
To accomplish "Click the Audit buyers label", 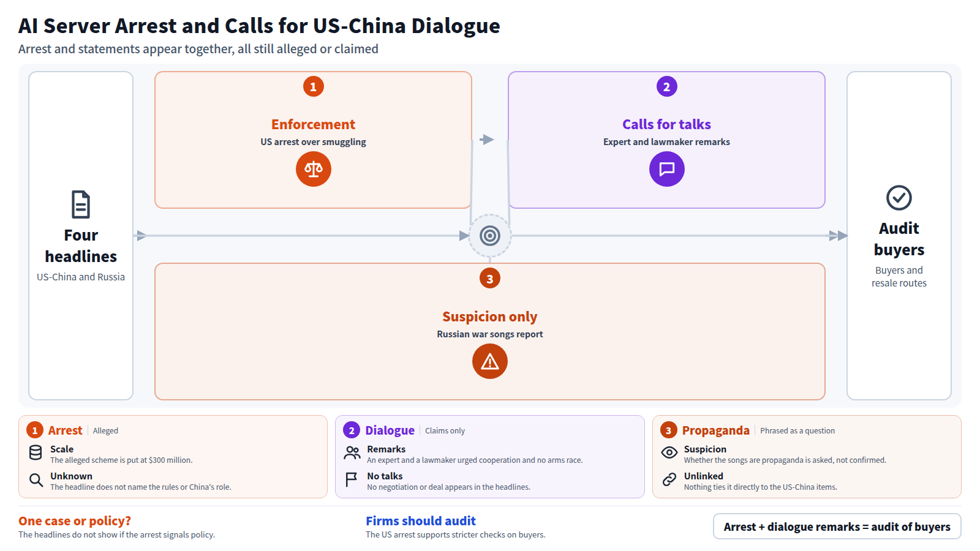I will (x=899, y=239).
